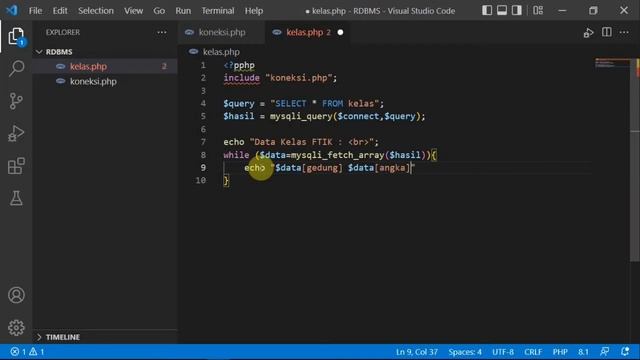Click the VS Code logo icon
The width and height of the screenshot is (640, 360).
[x=12, y=10]
